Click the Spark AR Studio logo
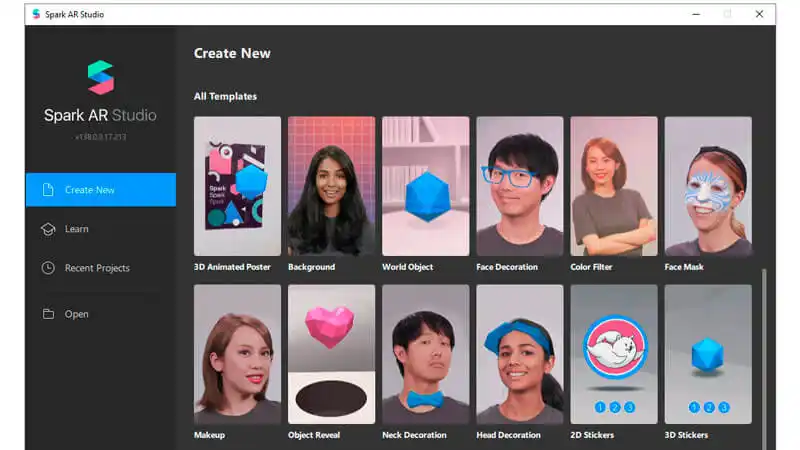The height and width of the screenshot is (450, 800). click(x=100, y=78)
